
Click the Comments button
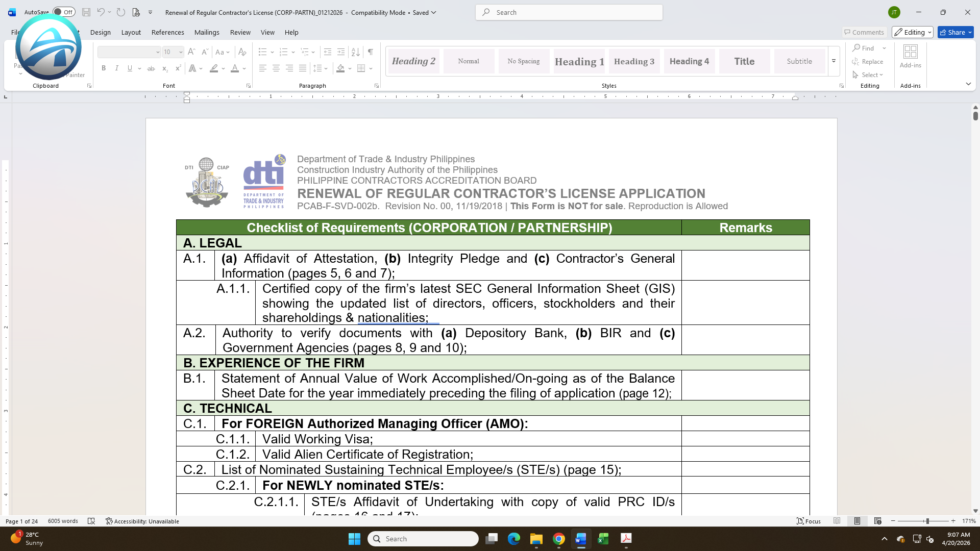(864, 32)
